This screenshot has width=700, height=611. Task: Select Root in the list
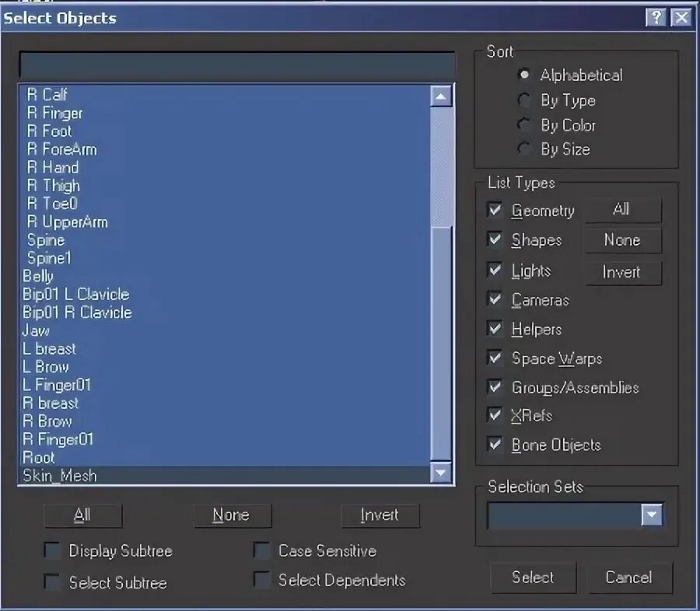point(225,458)
